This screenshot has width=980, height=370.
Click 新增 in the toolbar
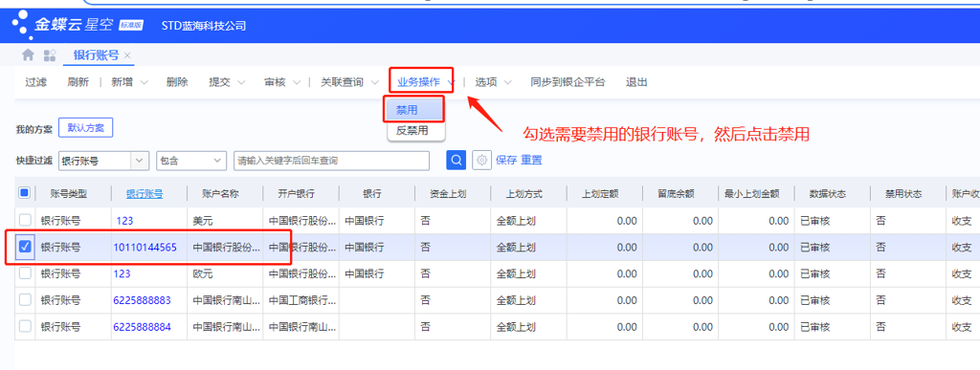(122, 81)
